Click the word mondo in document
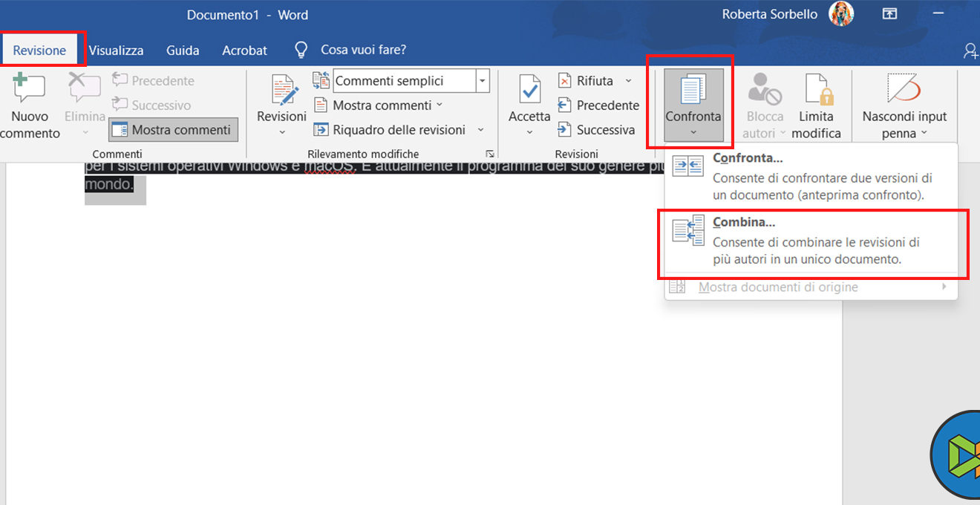This screenshot has height=505, width=980. (108, 183)
